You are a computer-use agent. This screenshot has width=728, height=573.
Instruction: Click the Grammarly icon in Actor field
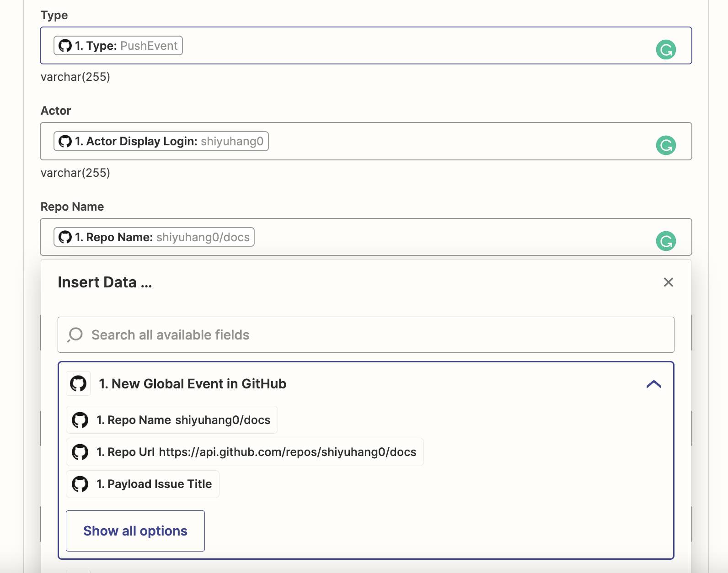click(x=666, y=145)
